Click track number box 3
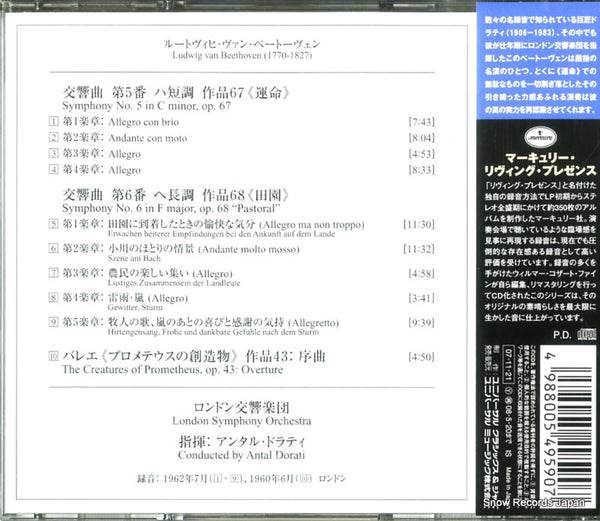This screenshot has height=521, width=600. coord(54,154)
